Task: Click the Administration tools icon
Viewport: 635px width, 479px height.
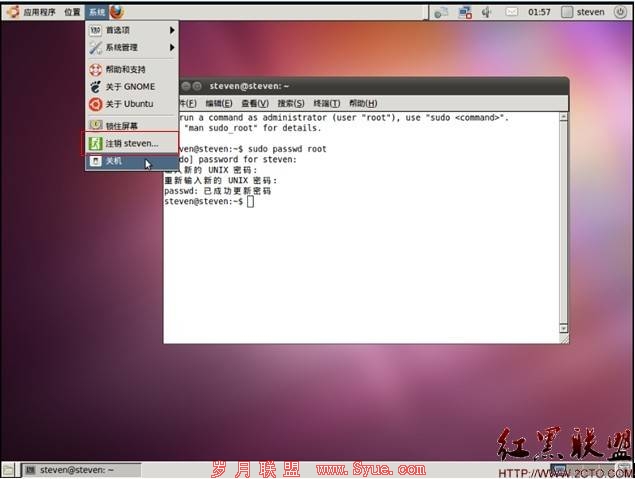Action: [x=95, y=48]
